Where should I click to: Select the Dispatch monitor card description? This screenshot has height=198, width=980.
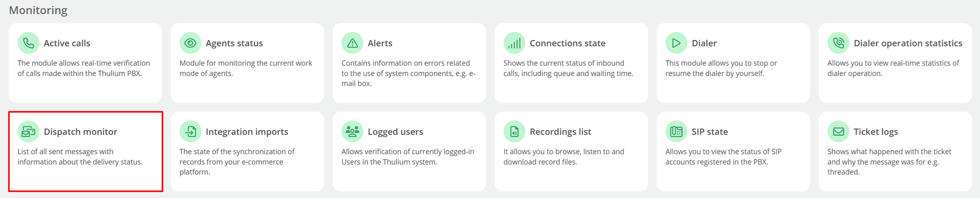tap(80, 157)
